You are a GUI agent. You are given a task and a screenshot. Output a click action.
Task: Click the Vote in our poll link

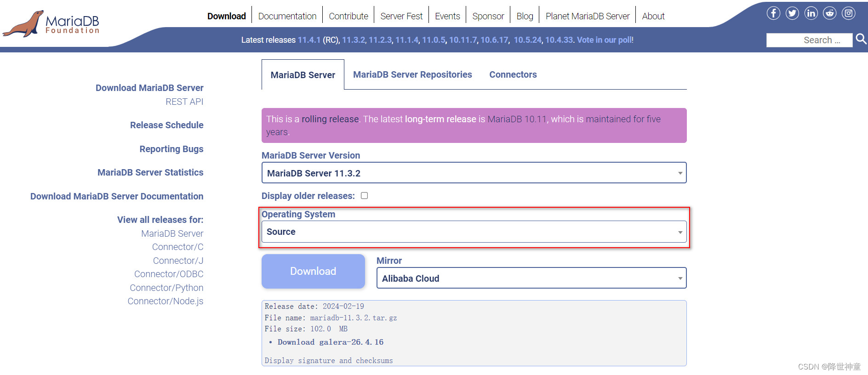(x=604, y=40)
